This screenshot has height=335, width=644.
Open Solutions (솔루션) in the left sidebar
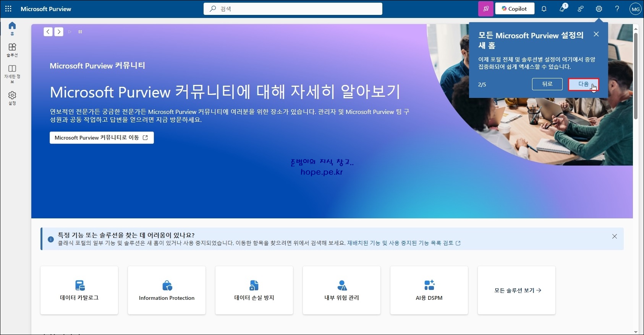click(12, 50)
